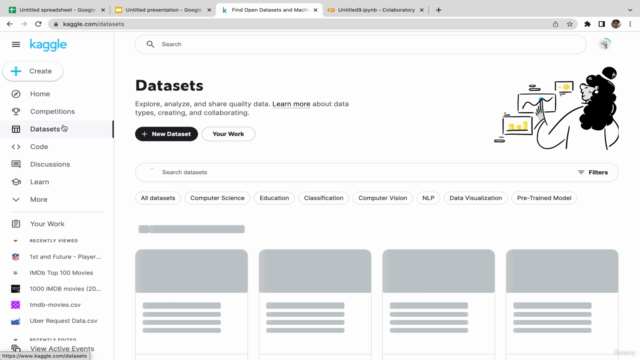Click the View Active Events icon
This screenshot has width=640, height=360.
pyautogui.click(x=16, y=349)
